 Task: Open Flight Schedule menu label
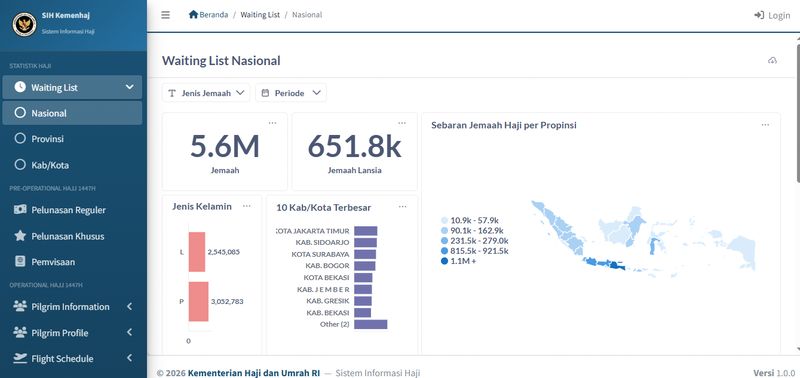tap(62, 359)
